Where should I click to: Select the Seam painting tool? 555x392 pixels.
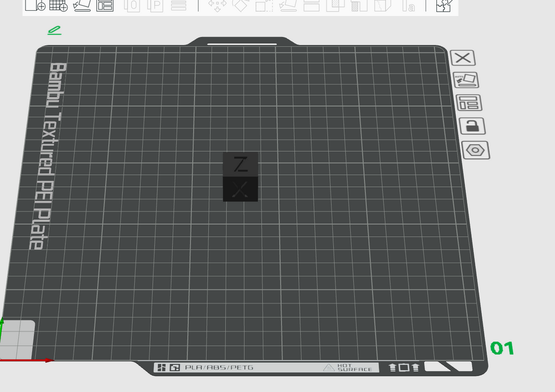pyautogui.click(x=383, y=5)
